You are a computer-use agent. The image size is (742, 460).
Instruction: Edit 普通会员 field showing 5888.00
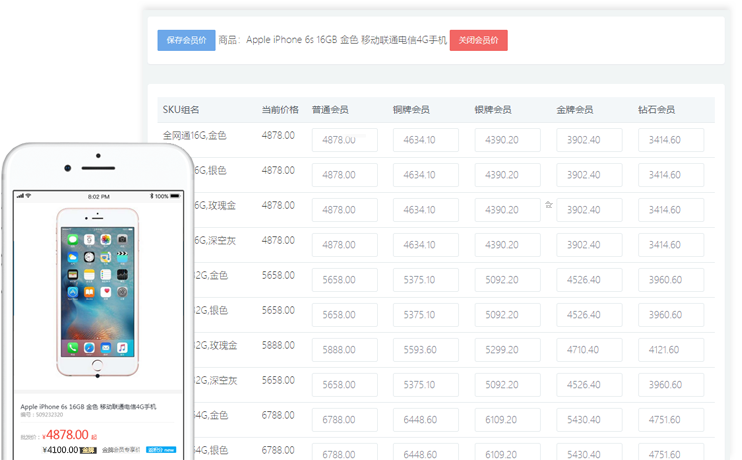(x=344, y=350)
